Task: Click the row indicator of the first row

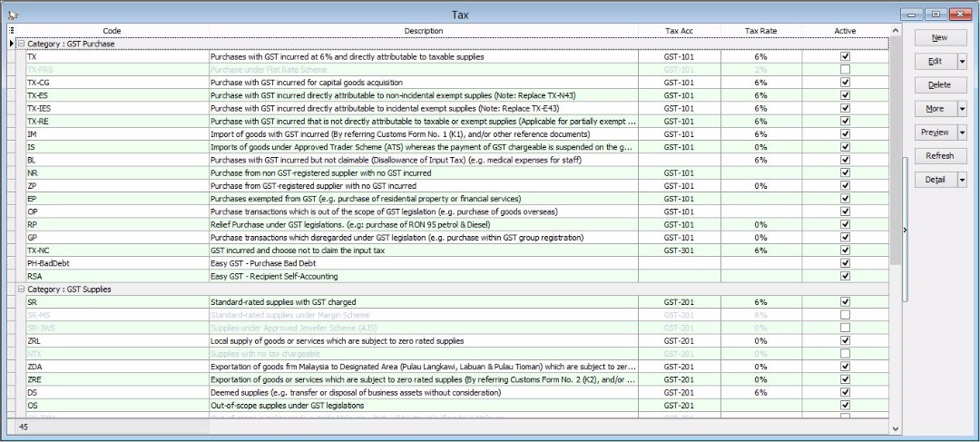Action: coord(11,44)
